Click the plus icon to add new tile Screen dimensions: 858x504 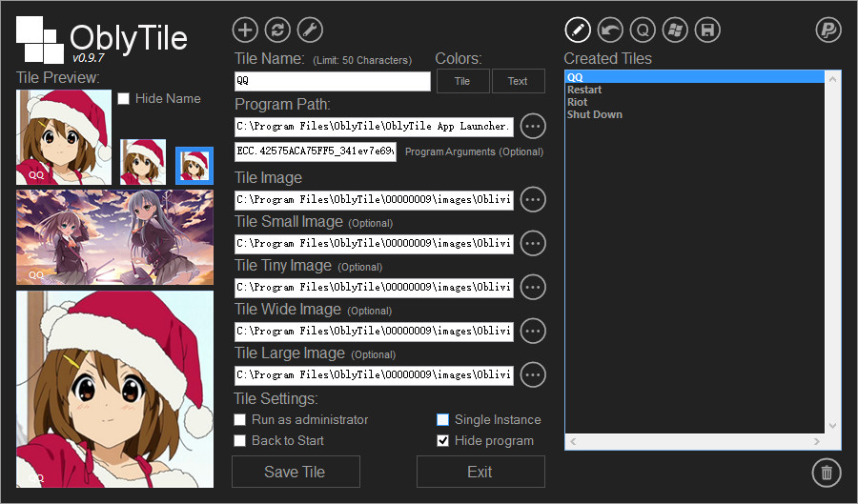(246, 30)
